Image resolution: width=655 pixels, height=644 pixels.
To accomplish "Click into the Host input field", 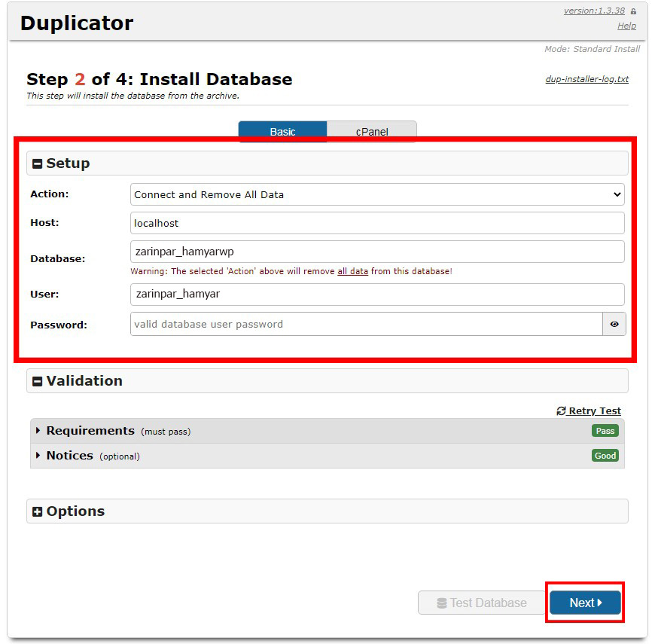I will (376, 223).
